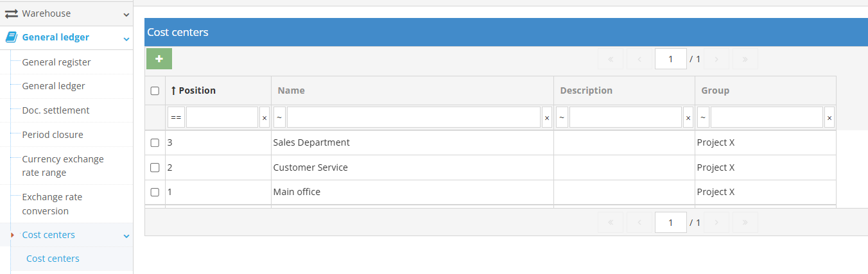Clear the Name filter with x
The height and width of the screenshot is (274, 868).
[547, 118]
